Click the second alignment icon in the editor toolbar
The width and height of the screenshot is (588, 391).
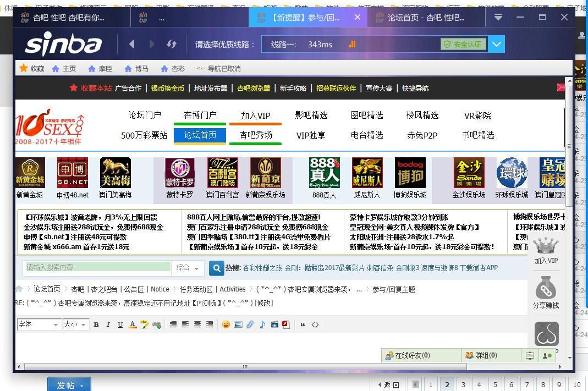pyautogui.click(x=185, y=324)
